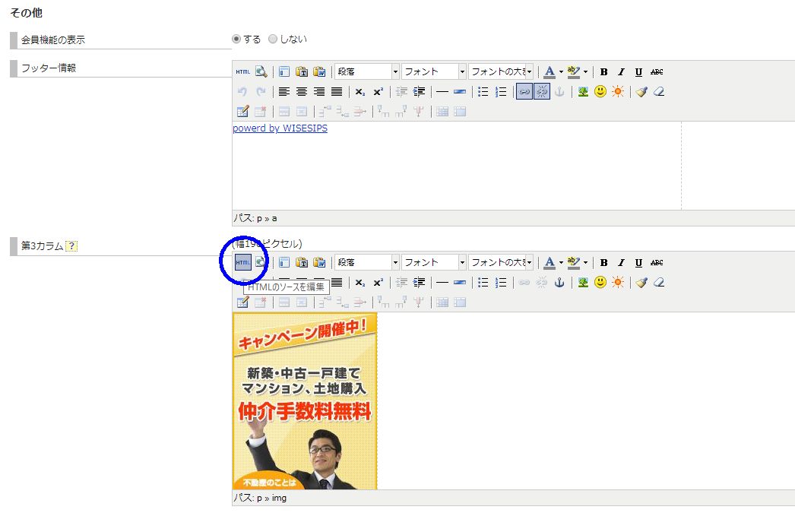Apply text color in 第3カラム editor
Screen dimensions: 795x532
[x=549, y=263]
